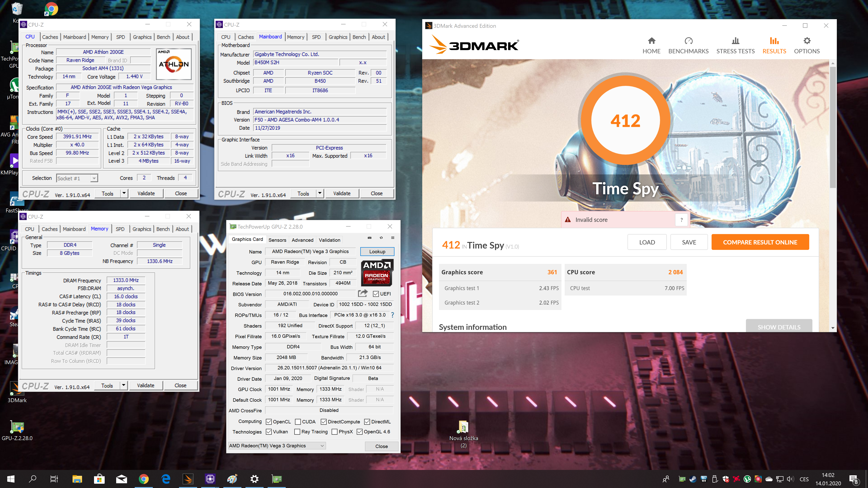
Task: Click BIOS export share icon in GPU-Z
Action: pos(363,294)
